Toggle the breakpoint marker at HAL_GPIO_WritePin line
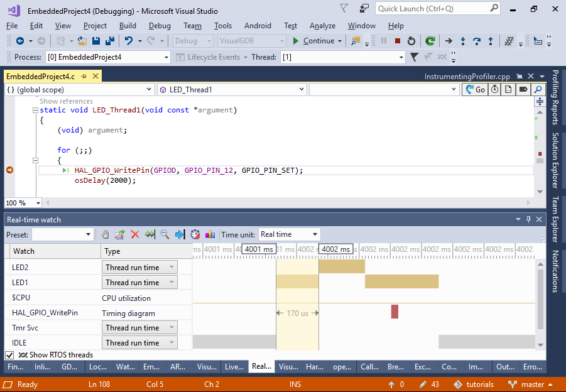566x392 pixels. click(x=10, y=170)
